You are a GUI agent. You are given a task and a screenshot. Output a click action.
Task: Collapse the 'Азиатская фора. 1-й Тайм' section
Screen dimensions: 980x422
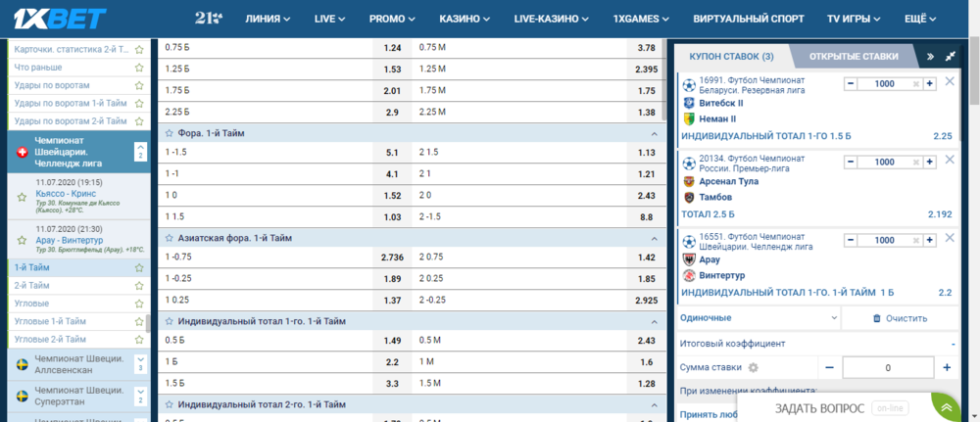pos(655,239)
